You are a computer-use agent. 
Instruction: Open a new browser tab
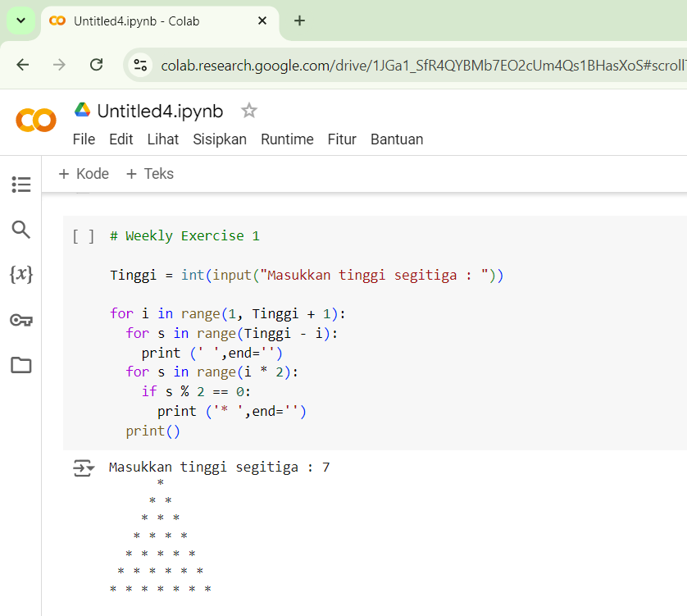[299, 21]
